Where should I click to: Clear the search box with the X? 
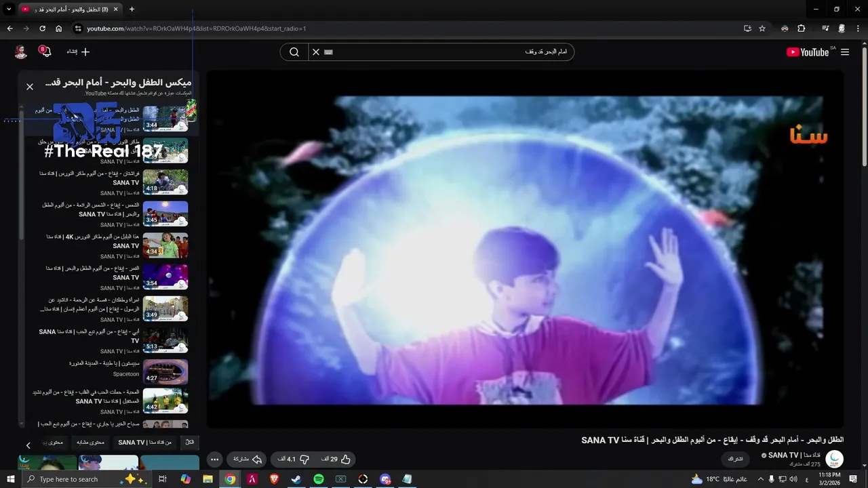(315, 52)
